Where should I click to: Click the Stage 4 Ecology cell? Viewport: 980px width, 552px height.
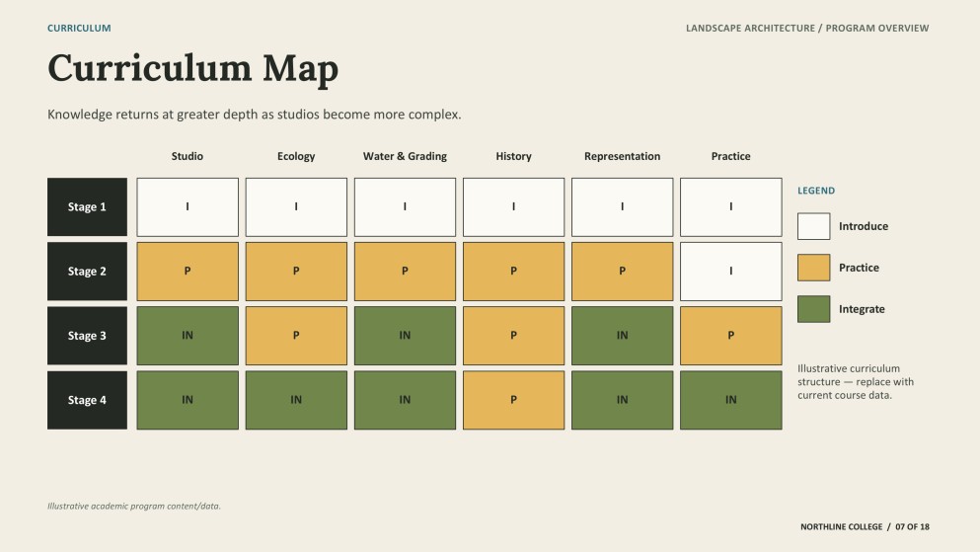coord(296,400)
